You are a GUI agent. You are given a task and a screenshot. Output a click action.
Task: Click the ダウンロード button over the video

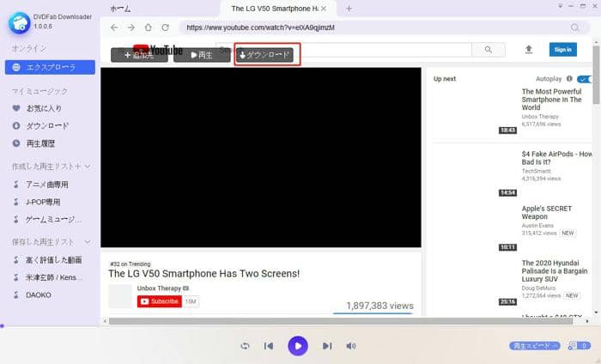click(267, 55)
